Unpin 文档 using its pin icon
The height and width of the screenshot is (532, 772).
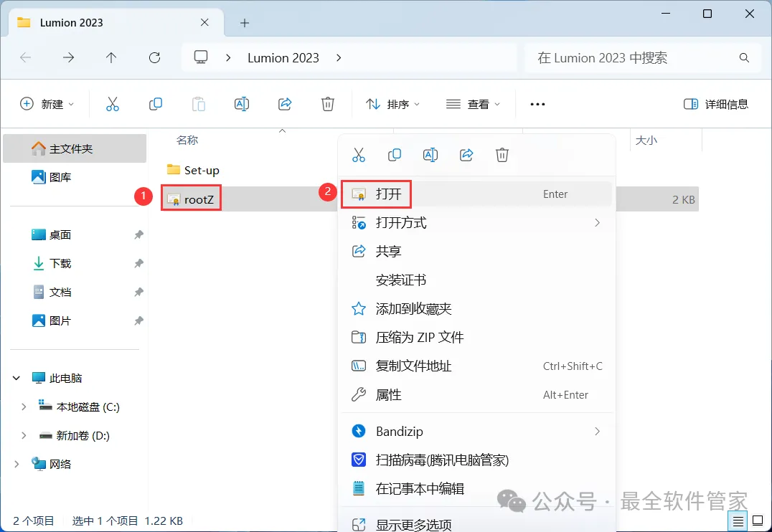pos(139,292)
